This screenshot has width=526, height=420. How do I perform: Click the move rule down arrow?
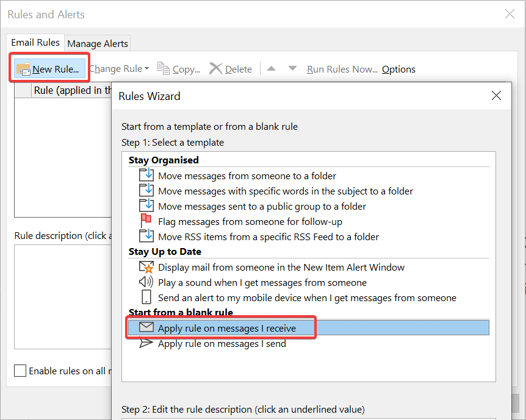(292, 69)
